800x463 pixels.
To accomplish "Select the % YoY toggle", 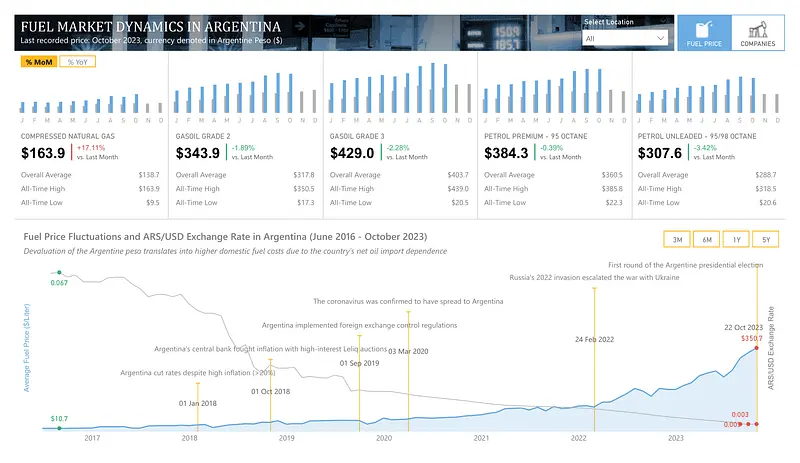I will pyautogui.click(x=78, y=62).
